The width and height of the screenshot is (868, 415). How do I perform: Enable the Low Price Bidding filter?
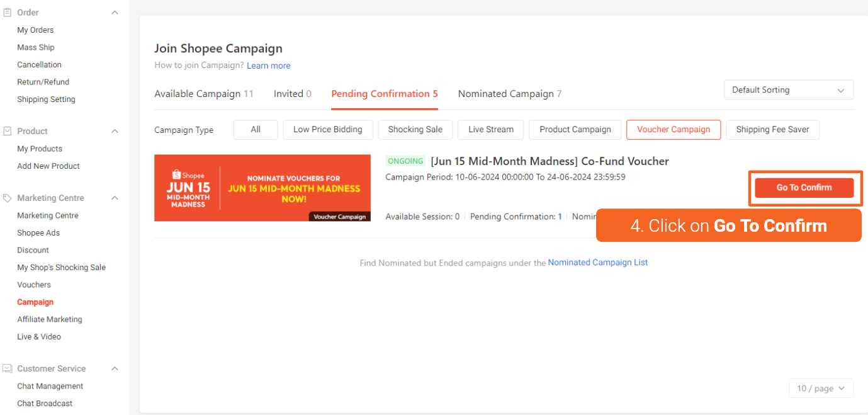pos(327,129)
